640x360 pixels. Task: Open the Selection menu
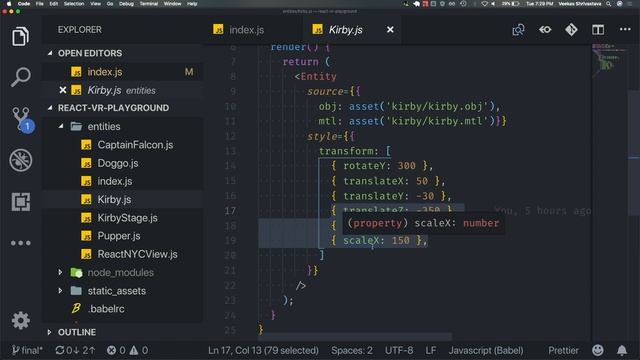coord(74,4)
